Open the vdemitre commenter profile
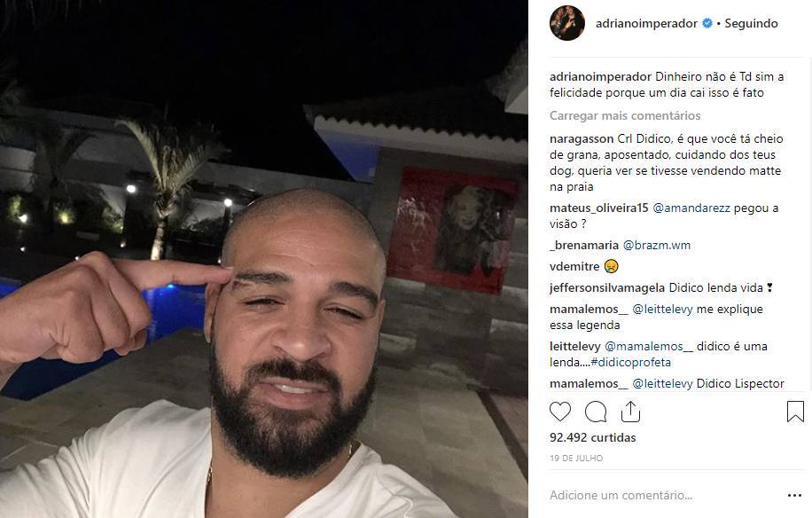812x518 pixels. point(574,266)
